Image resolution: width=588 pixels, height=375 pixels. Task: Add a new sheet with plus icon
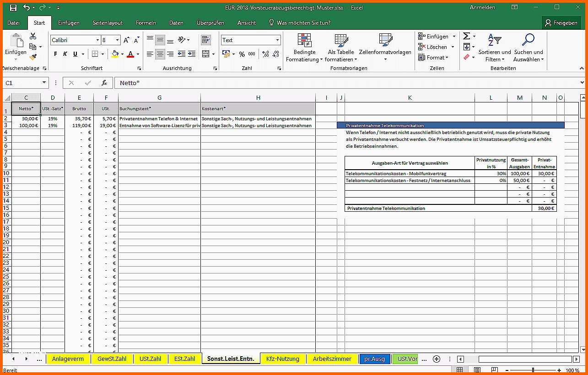click(437, 359)
